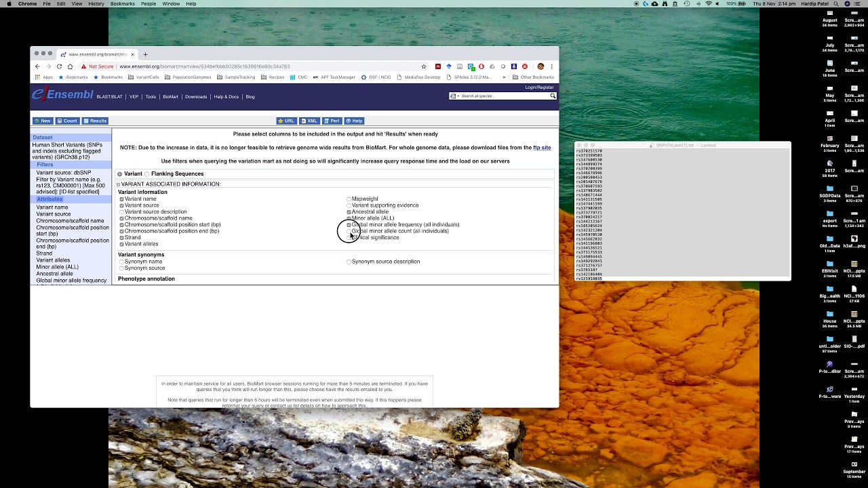The height and width of the screenshot is (488, 868).
Task: Open the OSF | NCIG bookmark
Action: point(376,77)
